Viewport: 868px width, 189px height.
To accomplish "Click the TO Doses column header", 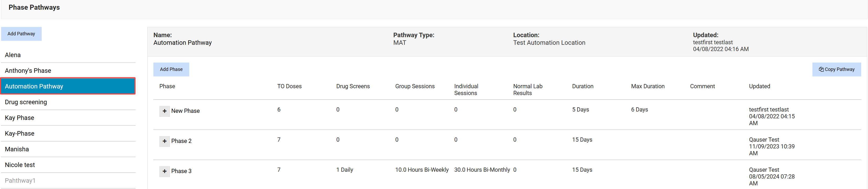I will [289, 86].
